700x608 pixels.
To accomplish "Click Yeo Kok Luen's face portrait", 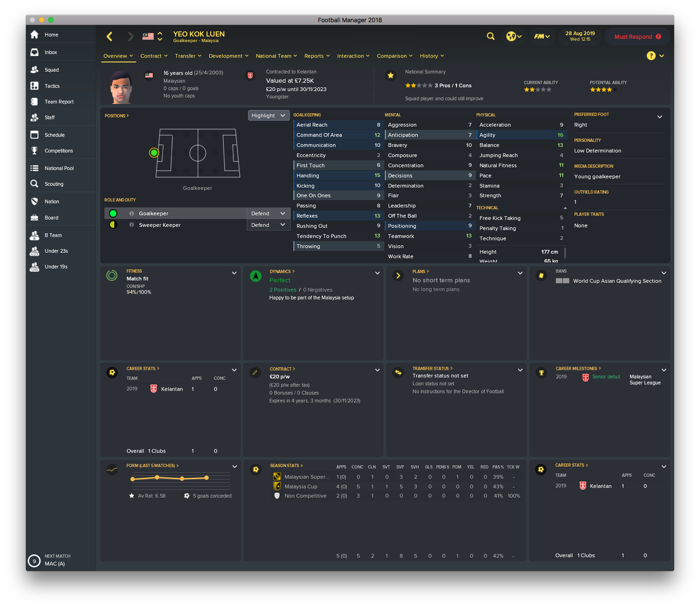I will tap(121, 87).
